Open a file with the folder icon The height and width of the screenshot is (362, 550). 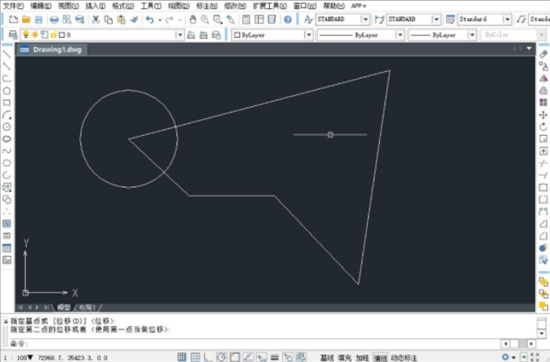tap(26, 19)
